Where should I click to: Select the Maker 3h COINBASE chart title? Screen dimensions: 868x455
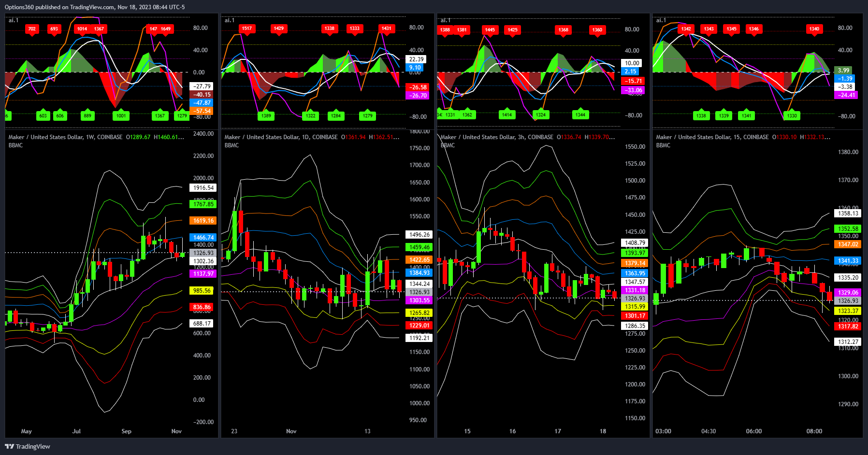[x=497, y=137]
